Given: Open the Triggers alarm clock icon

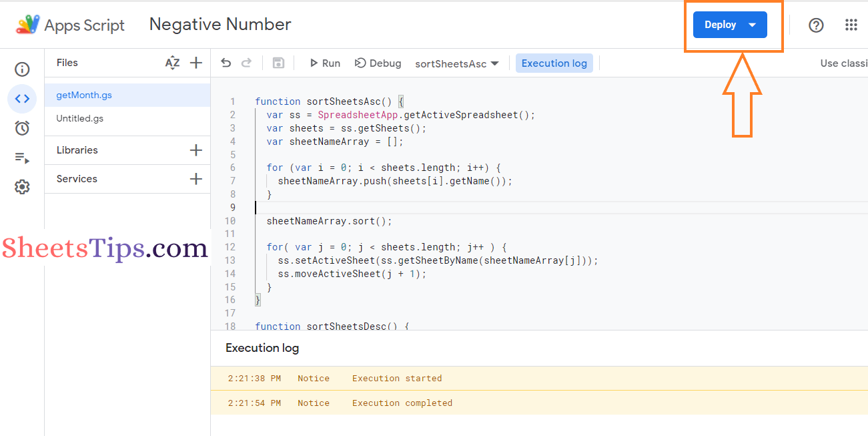Looking at the screenshot, I should (22, 128).
